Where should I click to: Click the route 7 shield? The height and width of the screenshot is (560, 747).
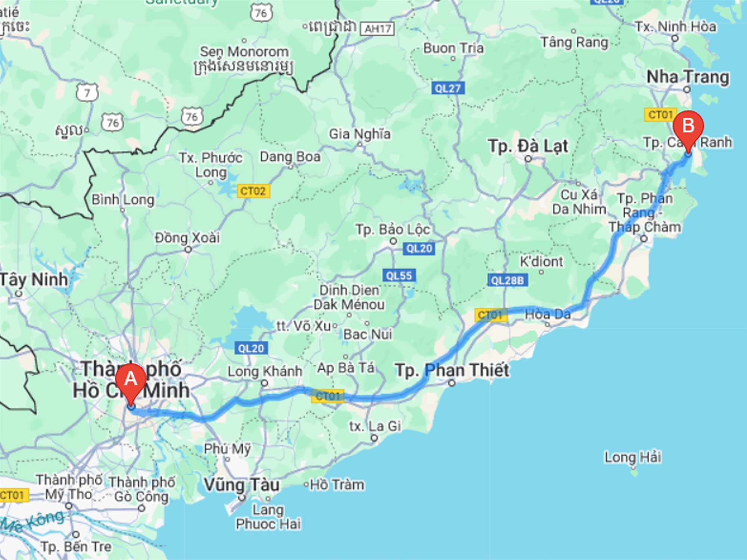pyautogui.click(x=87, y=92)
